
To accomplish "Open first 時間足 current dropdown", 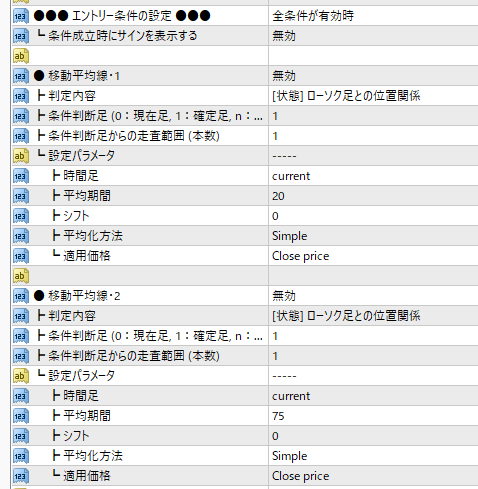I will coord(373,176).
